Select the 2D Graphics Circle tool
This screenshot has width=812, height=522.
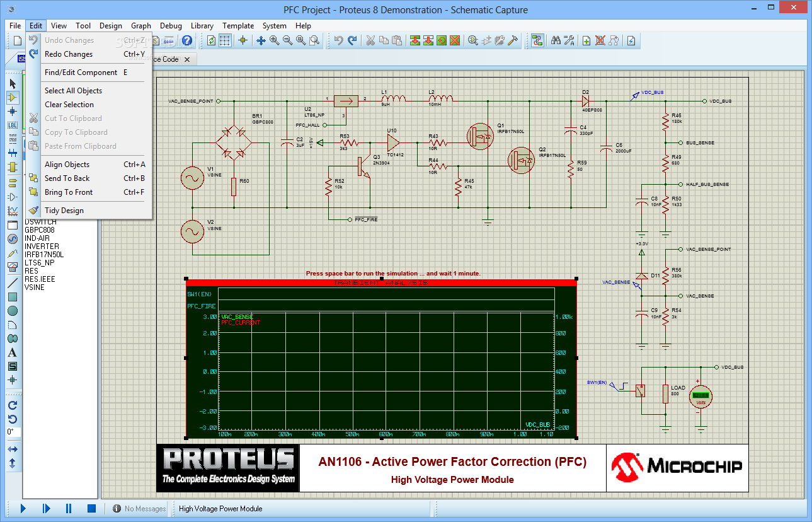[x=13, y=311]
